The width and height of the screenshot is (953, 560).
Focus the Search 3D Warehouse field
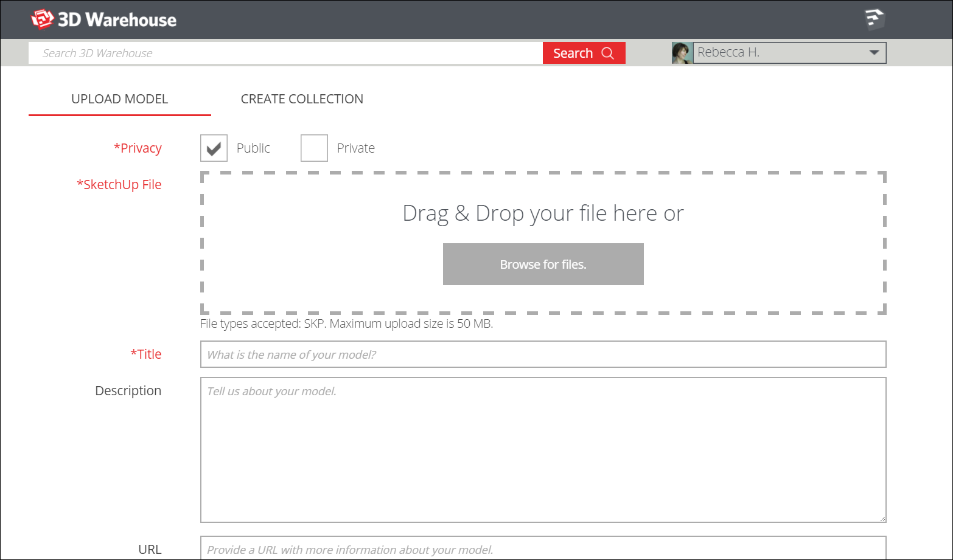coord(285,53)
